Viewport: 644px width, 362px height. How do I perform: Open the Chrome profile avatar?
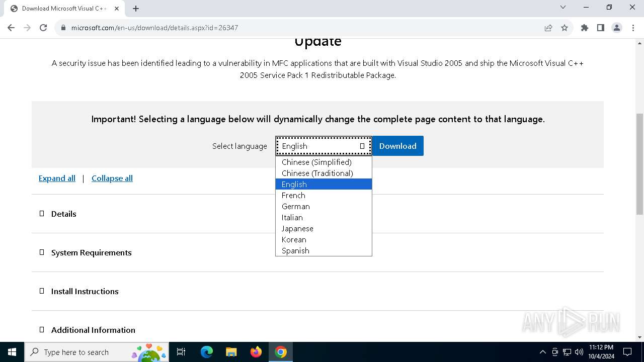[617, 28]
